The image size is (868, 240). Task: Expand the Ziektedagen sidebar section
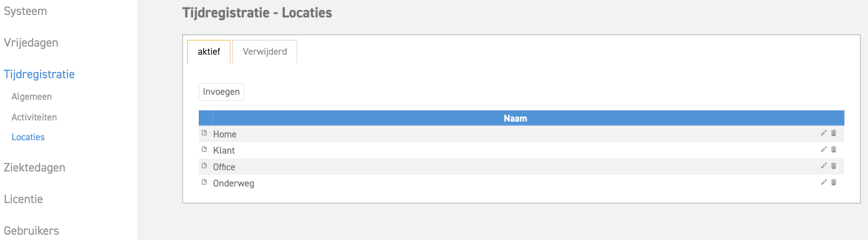pyautogui.click(x=34, y=167)
